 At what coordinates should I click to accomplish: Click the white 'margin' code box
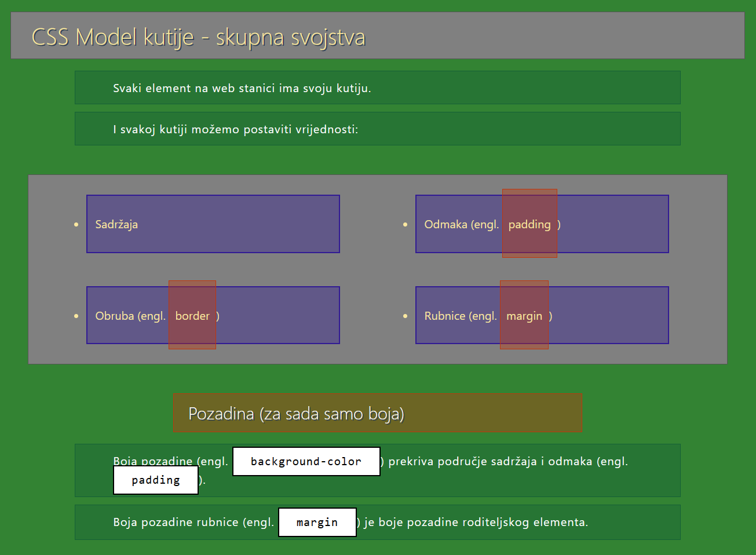coord(317,522)
